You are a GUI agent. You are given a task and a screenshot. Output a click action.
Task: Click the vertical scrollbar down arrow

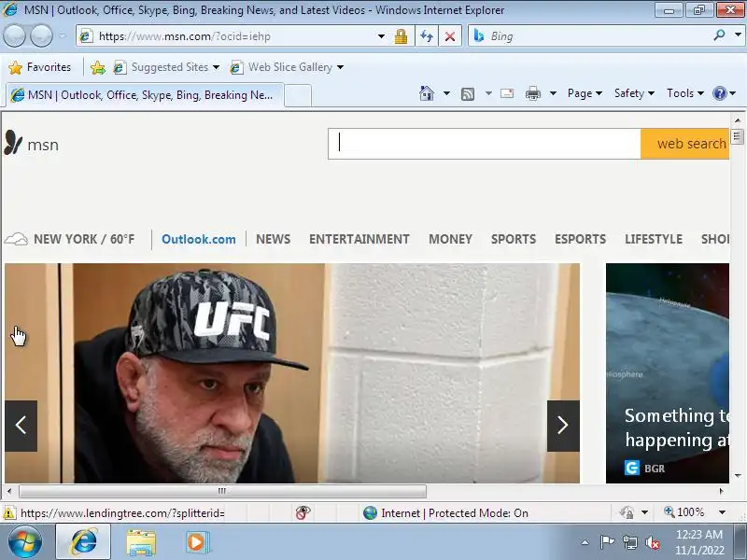(x=738, y=476)
